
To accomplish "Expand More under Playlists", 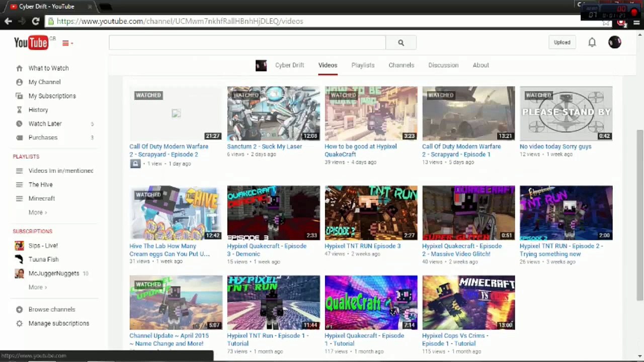I will pyautogui.click(x=37, y=213).
